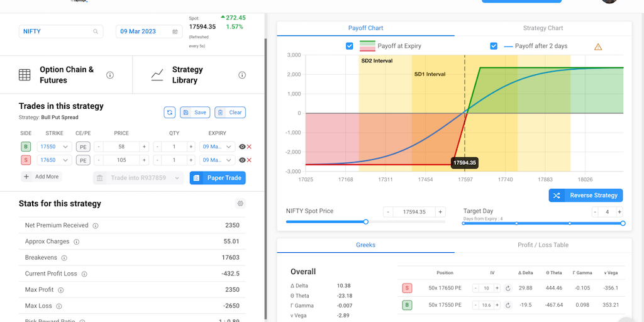
Task: Click the warning triangle icon above chart
Action: [598, 47]
